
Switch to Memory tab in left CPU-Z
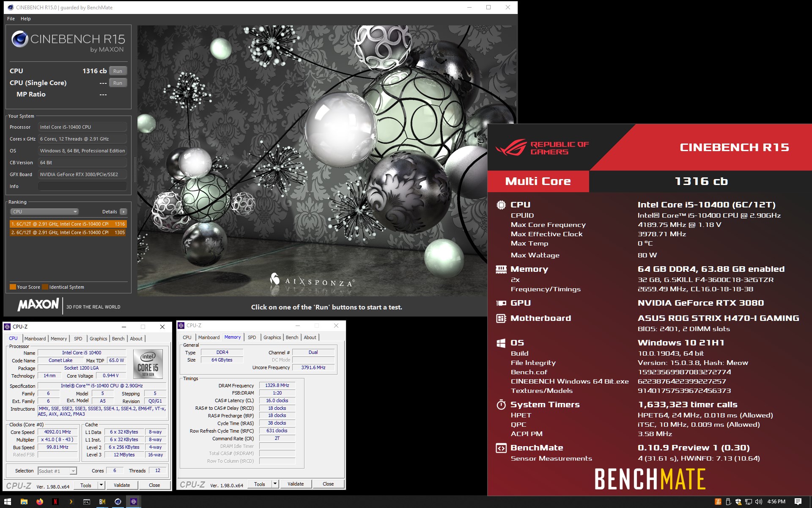[x=59, y=339]
